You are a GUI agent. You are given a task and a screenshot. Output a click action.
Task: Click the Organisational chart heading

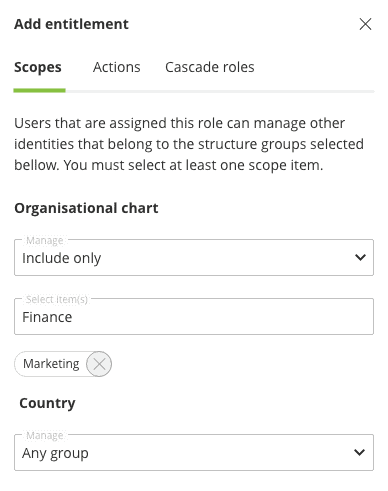click(86, 208)
